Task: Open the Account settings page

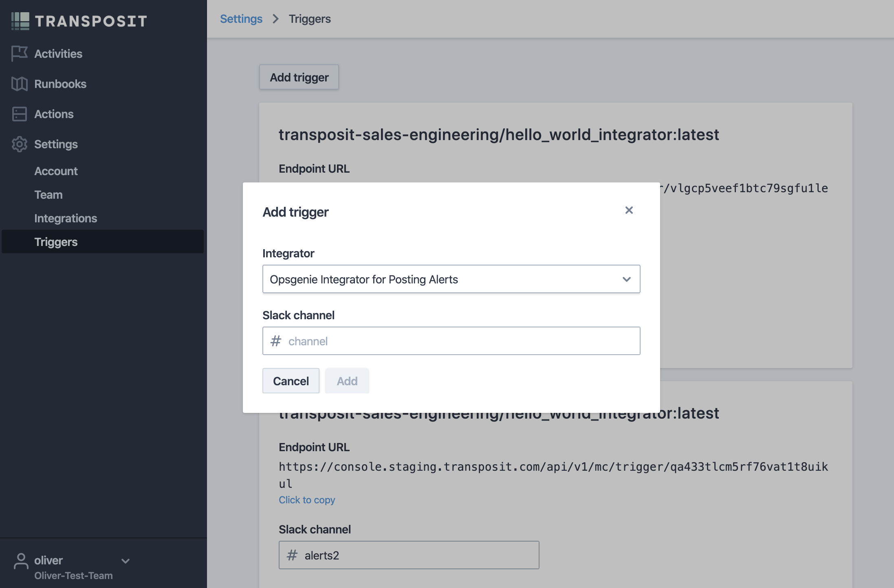Action: point(56,171)
